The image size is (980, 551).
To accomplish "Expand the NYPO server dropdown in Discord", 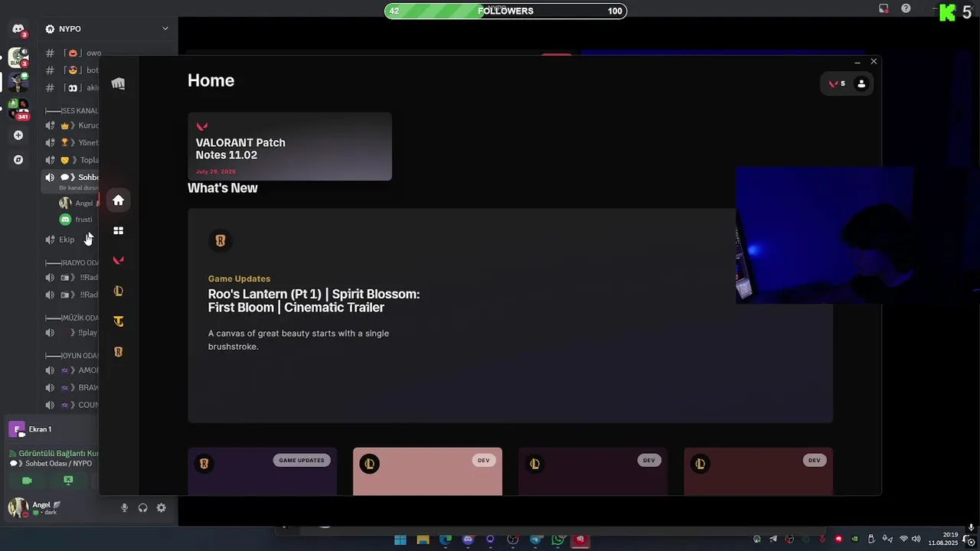I will click(165, 29).
